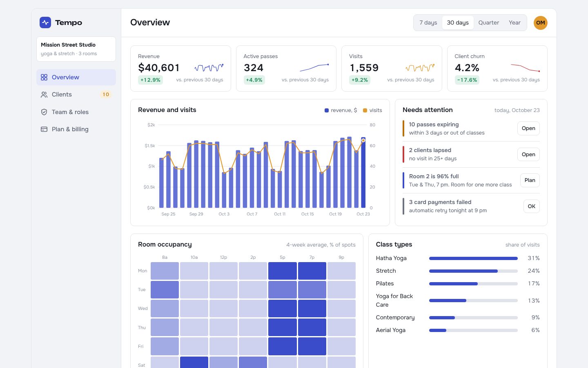Click the Overview grid icon in sidebar
Viewport: 588px width, 368px height.
(x=44, y=77)
